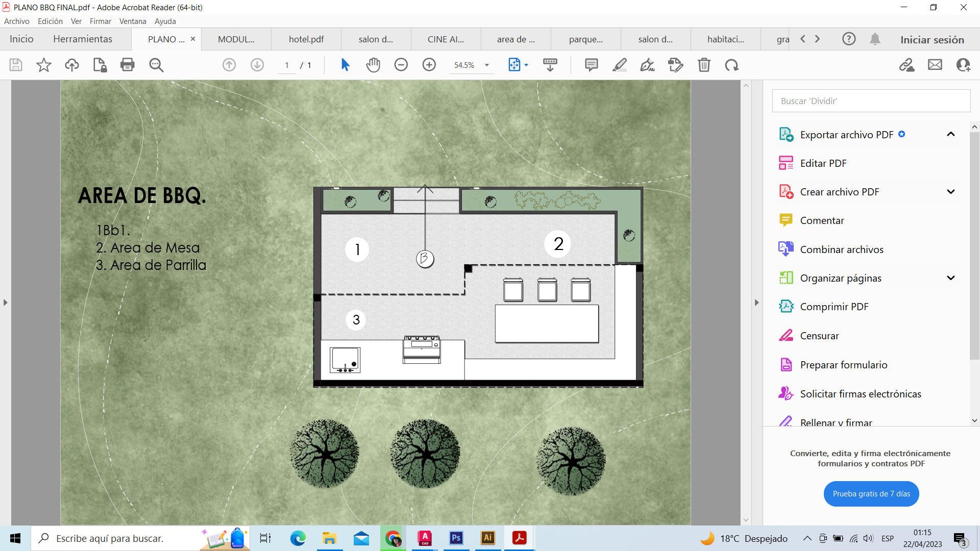This screenshot has width=980, height=551.
Task: Add a sticky note comment
Action: (591, 65)
